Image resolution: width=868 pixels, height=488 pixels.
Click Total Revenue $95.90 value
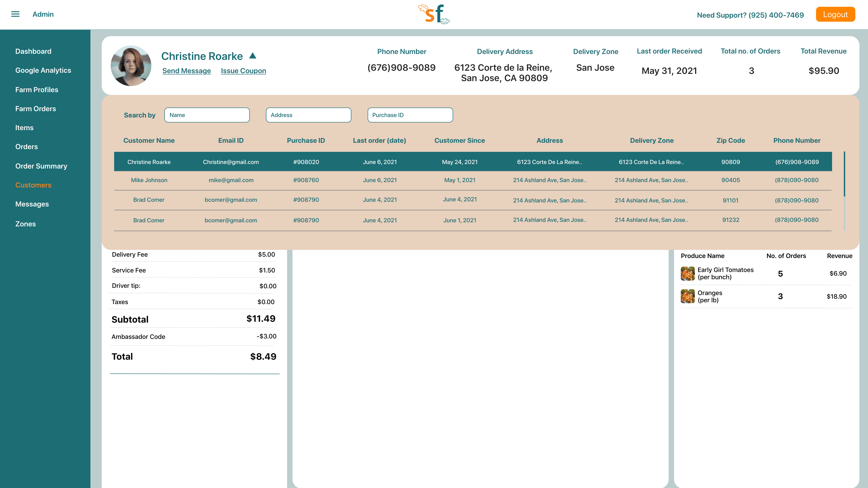click(824, 71)
